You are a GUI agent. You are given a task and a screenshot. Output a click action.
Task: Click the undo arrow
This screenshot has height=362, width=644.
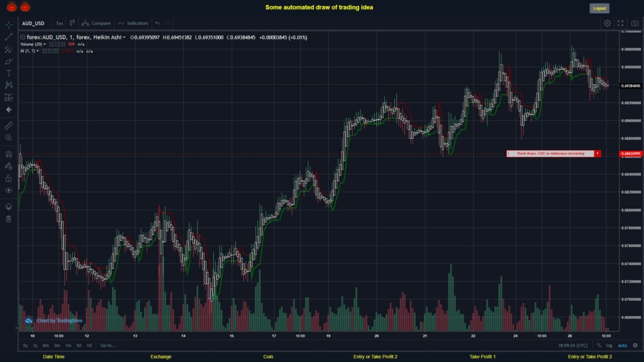point(158,23)
